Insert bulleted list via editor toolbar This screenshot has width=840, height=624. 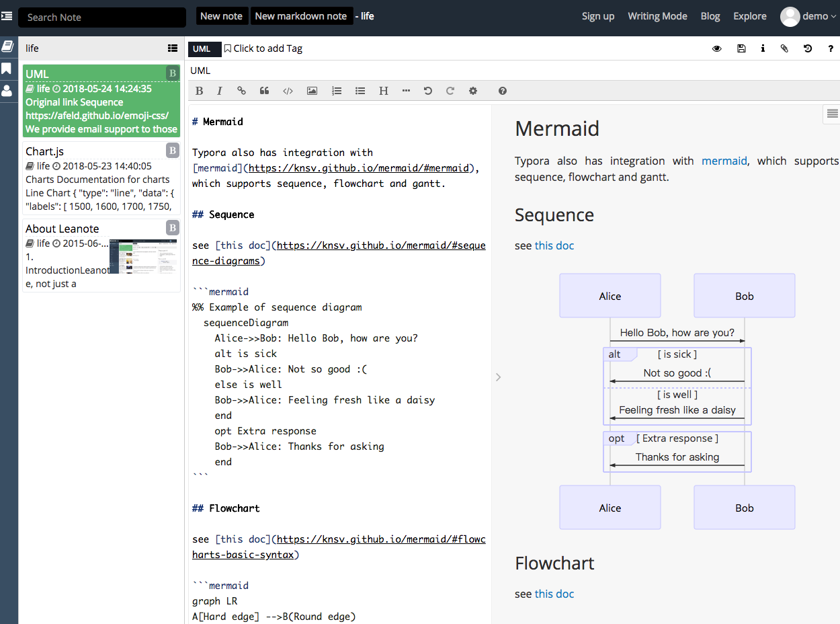coord(360,91)
